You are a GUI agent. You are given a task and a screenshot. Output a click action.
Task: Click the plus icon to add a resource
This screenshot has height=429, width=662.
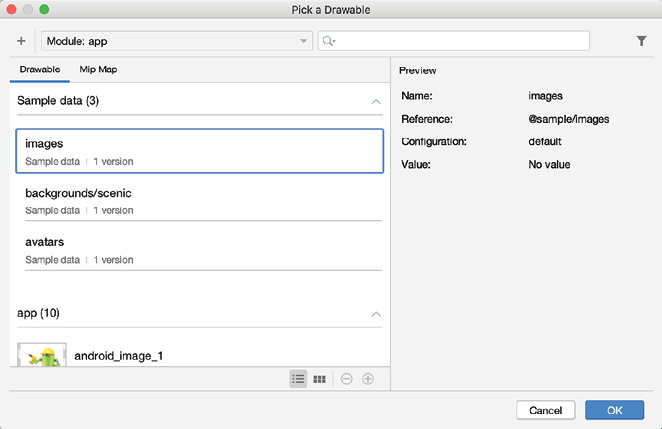(x=21, y=41)
